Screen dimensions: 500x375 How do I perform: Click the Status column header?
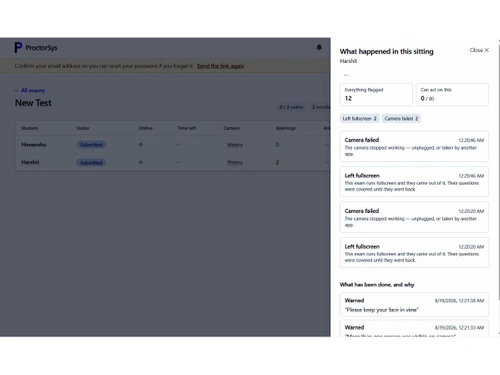point(83,128)
